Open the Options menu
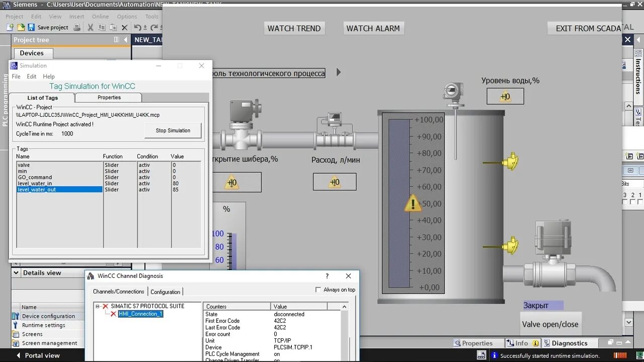644x362 pixels. click(127, 17)
